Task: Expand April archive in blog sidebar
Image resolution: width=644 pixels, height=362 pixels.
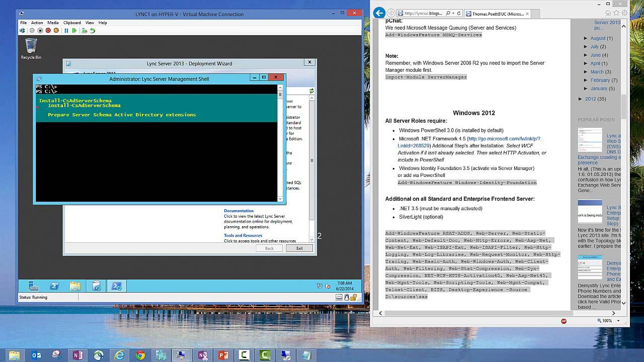Action: point(586,63)
